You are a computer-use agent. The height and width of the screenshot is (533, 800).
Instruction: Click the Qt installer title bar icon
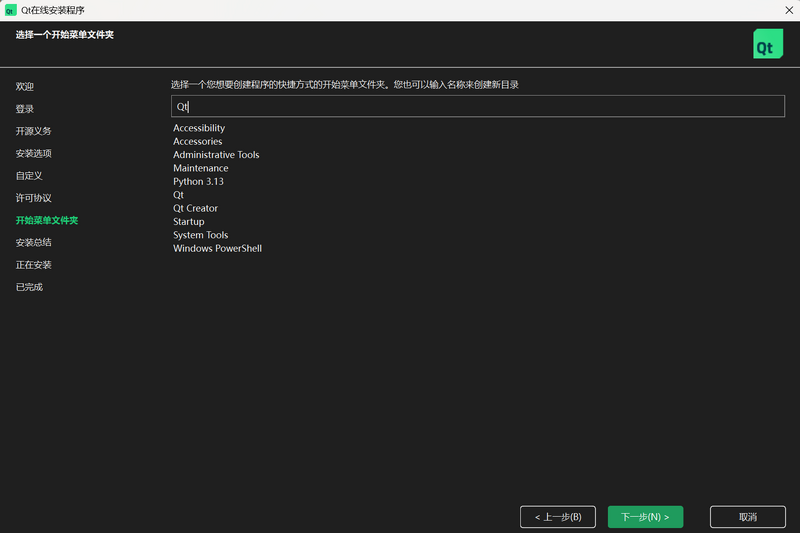[10, 10]
